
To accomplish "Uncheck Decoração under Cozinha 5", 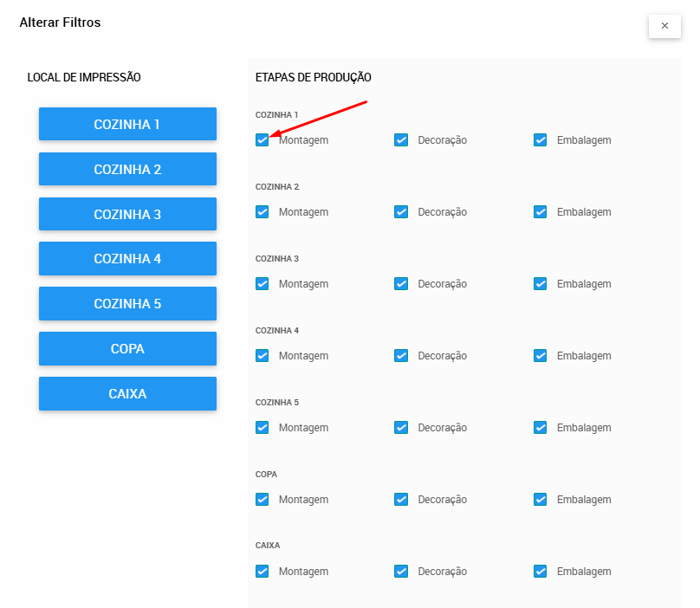I will pyautogui.click(x=401, y=428).
